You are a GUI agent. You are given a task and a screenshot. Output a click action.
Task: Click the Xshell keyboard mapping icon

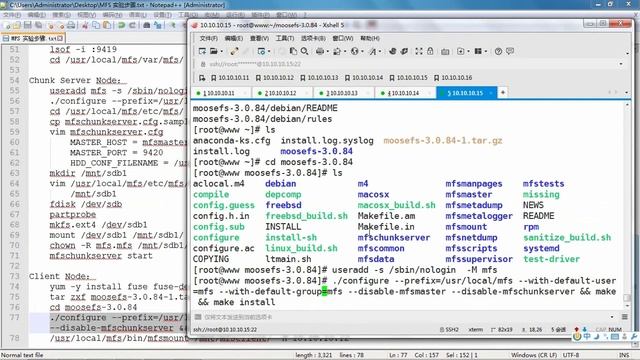tap(445, 51)
